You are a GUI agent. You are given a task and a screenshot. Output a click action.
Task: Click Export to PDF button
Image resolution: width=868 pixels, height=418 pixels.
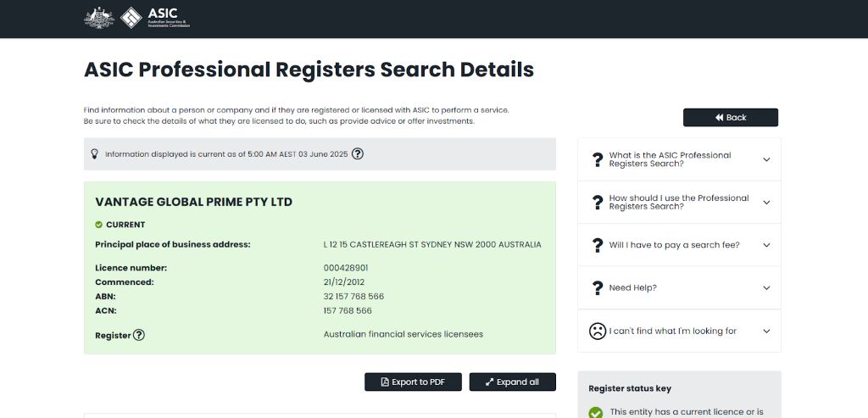pyautogui.click(x=413, y=382)
